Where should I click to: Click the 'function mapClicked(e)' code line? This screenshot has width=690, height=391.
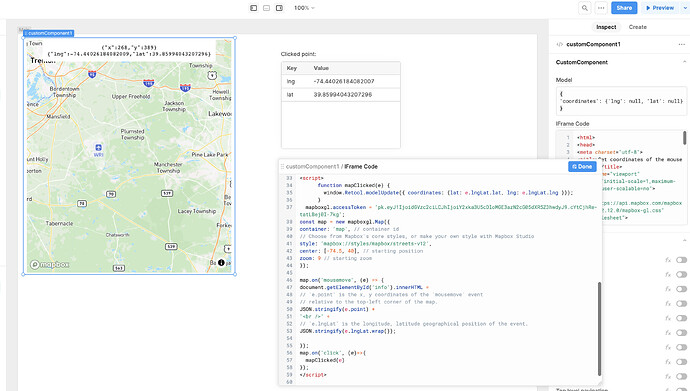click(353, 185)
